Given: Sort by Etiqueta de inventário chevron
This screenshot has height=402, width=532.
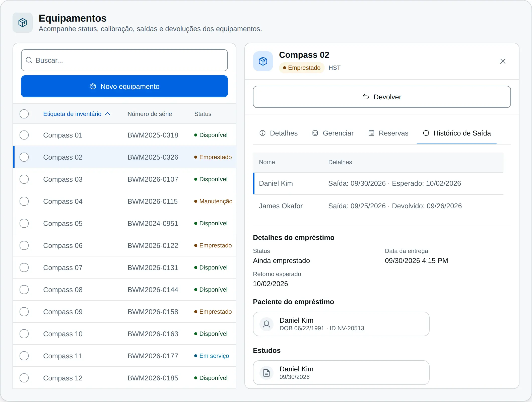Looking at the screenshot, I should (x=107, y=114).
